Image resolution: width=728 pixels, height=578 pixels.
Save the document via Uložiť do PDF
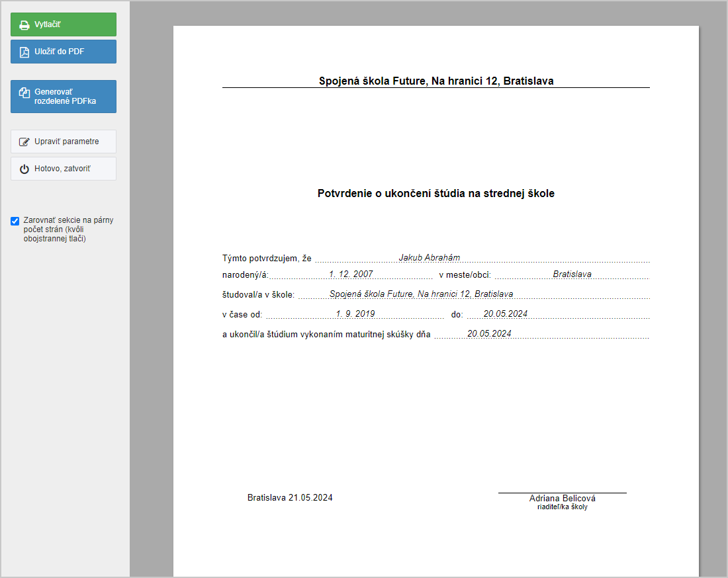(x=64, y=52)
